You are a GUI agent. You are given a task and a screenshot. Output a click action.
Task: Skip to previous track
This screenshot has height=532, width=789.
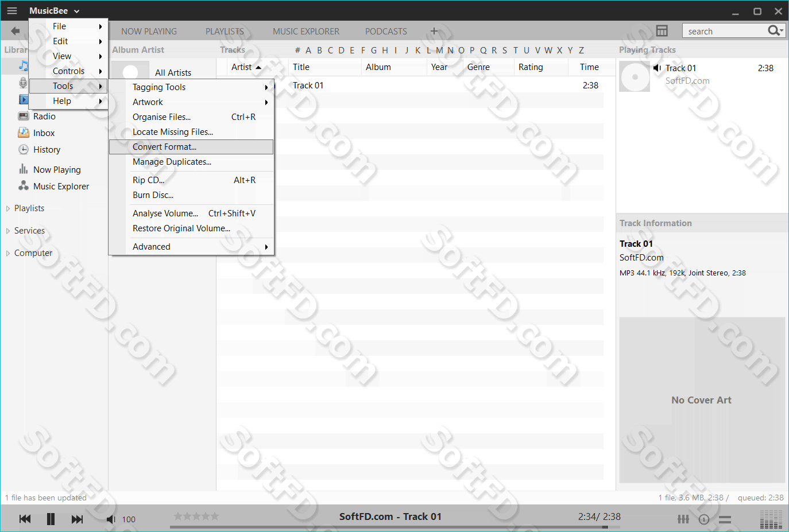25,519
